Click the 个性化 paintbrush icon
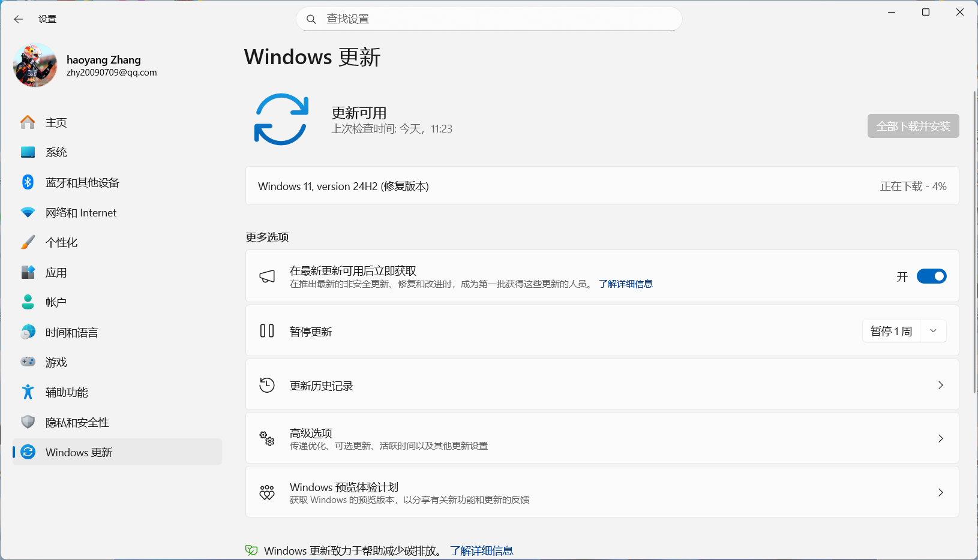Screen dimensions: 978x560 click(x=28, y=242)
